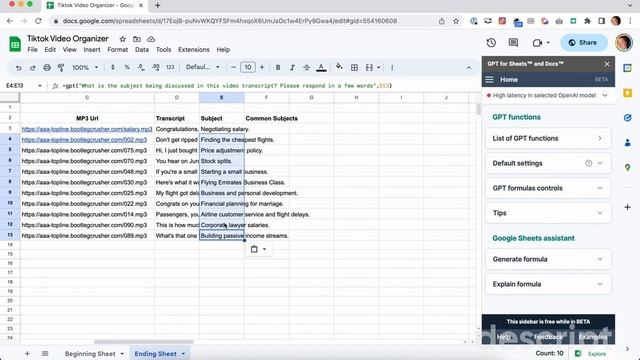Expand Explain formula section
This screenshot has height=360, width=640.
(x=548, y=284)
